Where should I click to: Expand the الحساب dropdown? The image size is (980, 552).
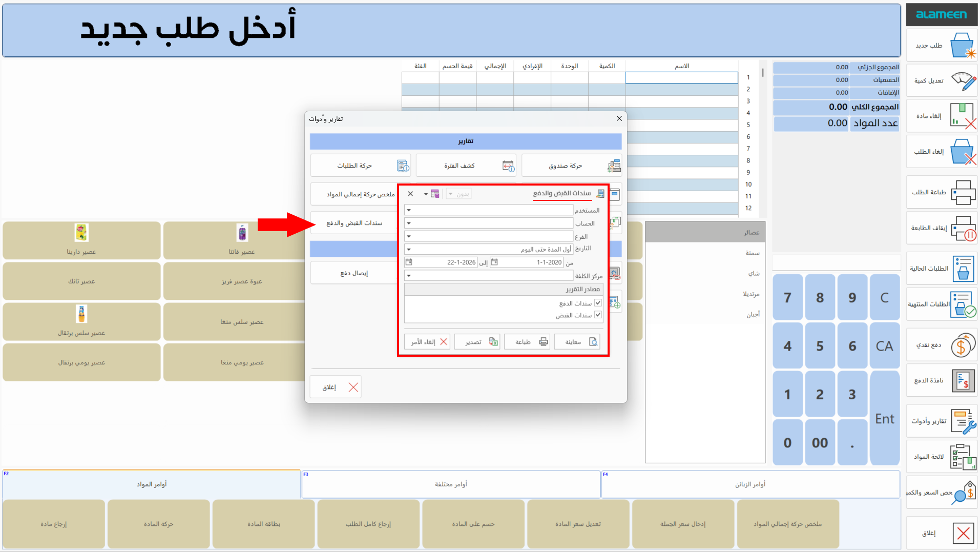[409, 223]
